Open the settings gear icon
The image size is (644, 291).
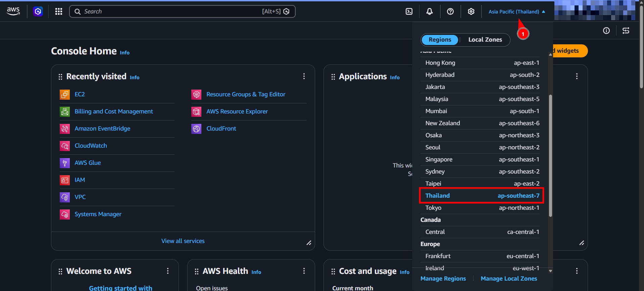point(471,11)
